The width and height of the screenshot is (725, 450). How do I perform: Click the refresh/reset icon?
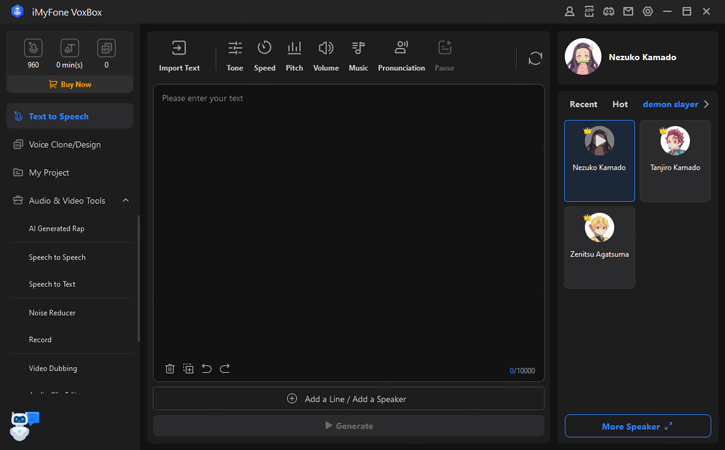click(x=535, y=58)
